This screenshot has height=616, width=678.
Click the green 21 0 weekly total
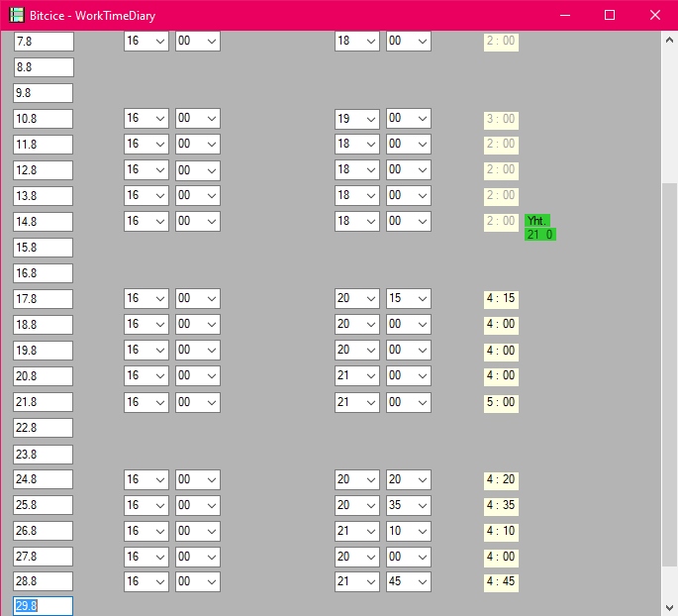click(x=540, y=235)
